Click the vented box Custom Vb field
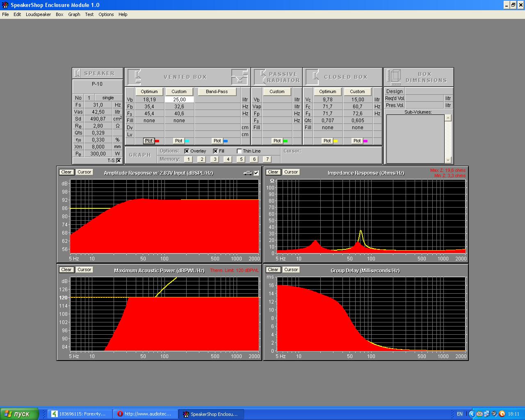The width and height of the screenshot is (525, 420). click(x=179, y=100)
